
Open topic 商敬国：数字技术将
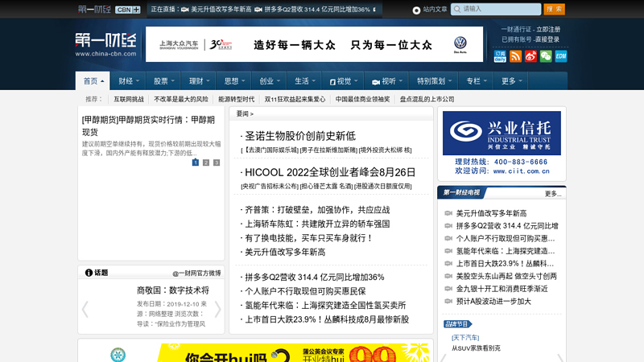[x=173, y=290]
